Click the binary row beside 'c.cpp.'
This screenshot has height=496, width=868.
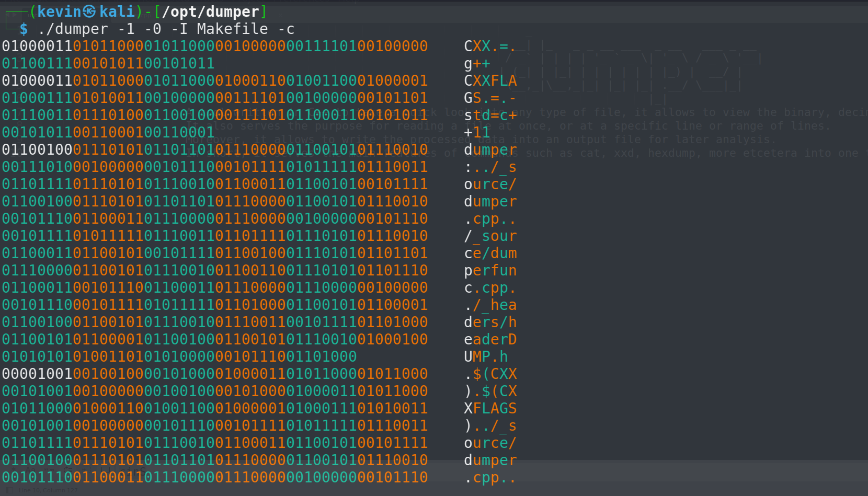(x=215, y=287)
